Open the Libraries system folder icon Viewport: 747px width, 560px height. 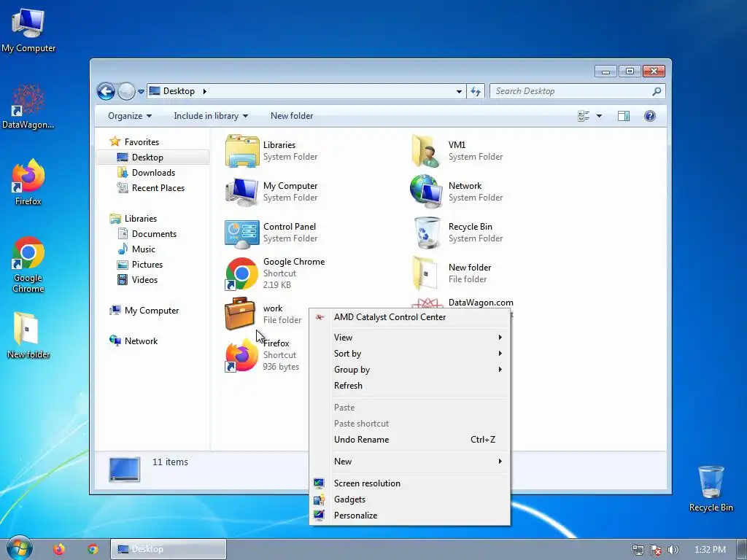(x=242, y=151)
